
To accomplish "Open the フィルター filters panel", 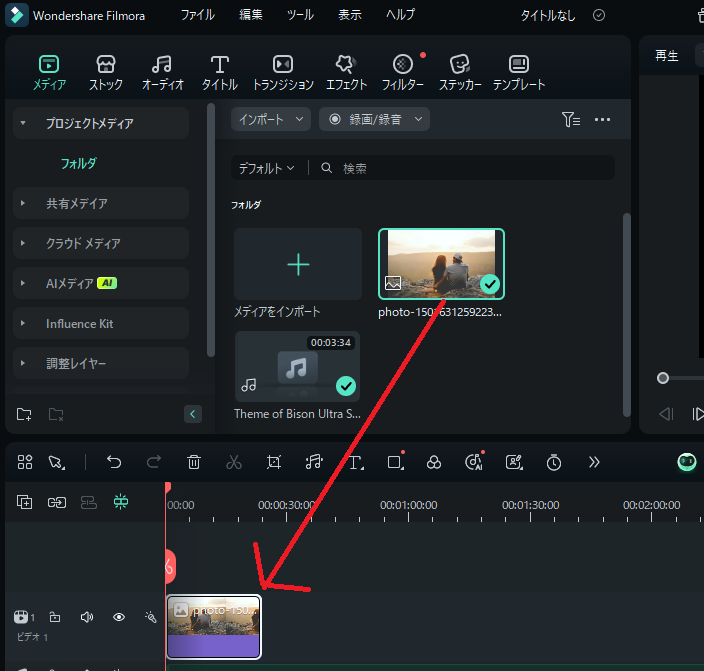I will pyautogui.click(x=403, y=72).
